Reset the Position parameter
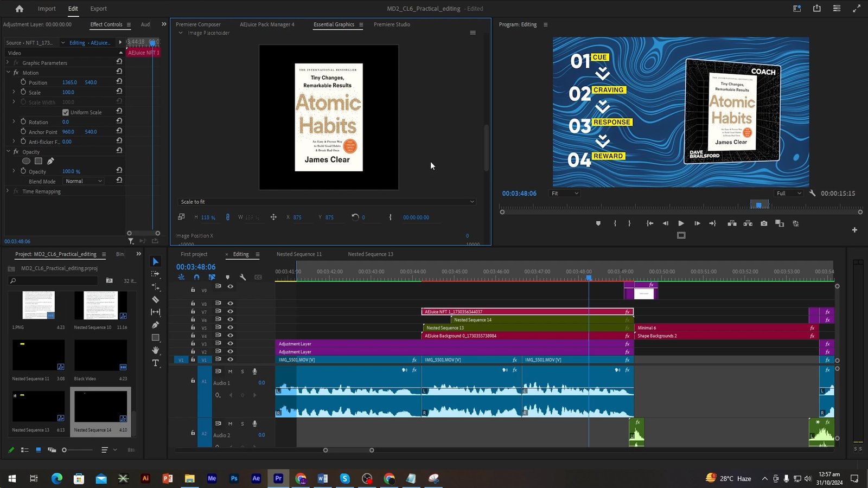This screenshot has height=488, width=868. [x=119, y=81]
